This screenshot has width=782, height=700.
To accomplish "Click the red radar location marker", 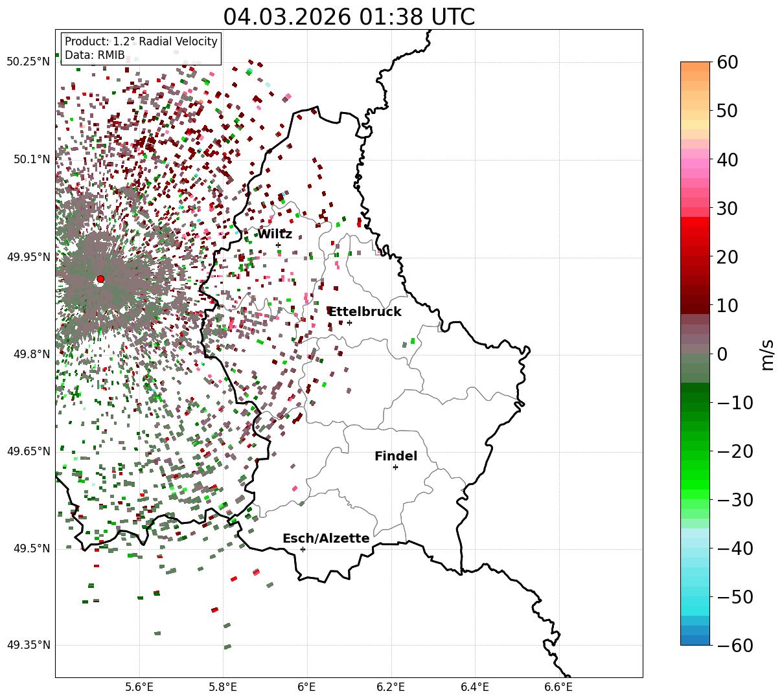I will (x=100, y=279).
